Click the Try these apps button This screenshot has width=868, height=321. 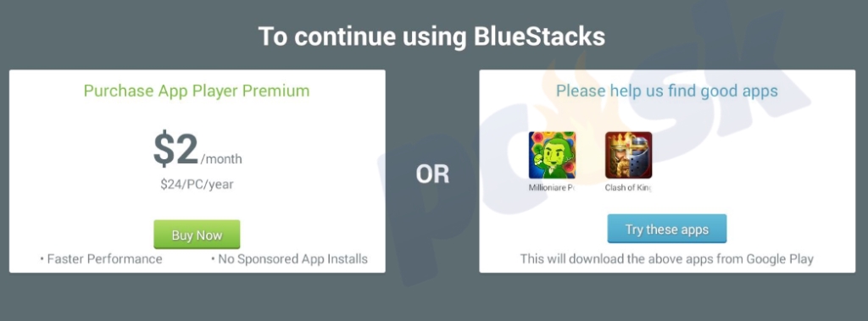point(666,230)
